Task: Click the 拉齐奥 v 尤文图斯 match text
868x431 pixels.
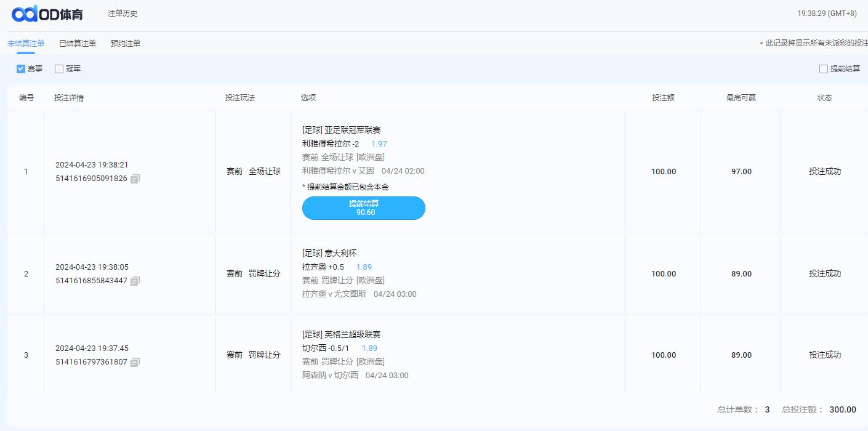Action: point(334,294)
